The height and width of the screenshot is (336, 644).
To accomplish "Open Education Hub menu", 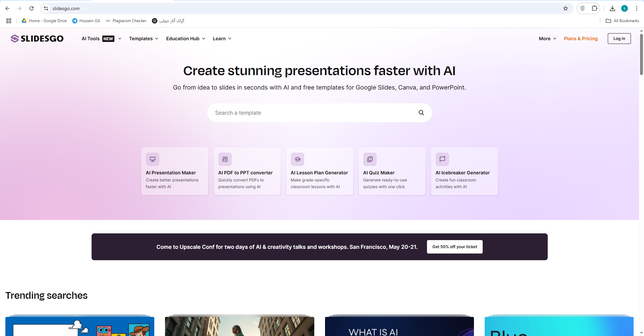I will click(x=183, y=39).
